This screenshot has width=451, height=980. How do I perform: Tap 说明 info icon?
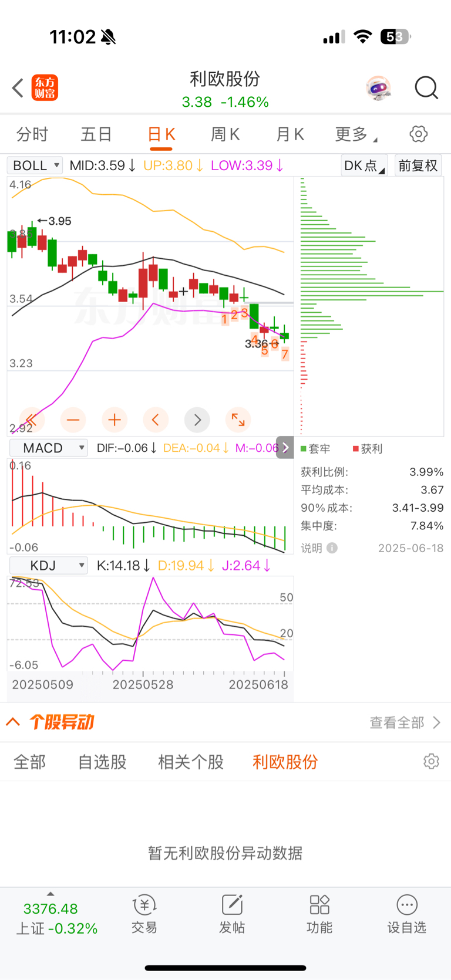[332, 548]
